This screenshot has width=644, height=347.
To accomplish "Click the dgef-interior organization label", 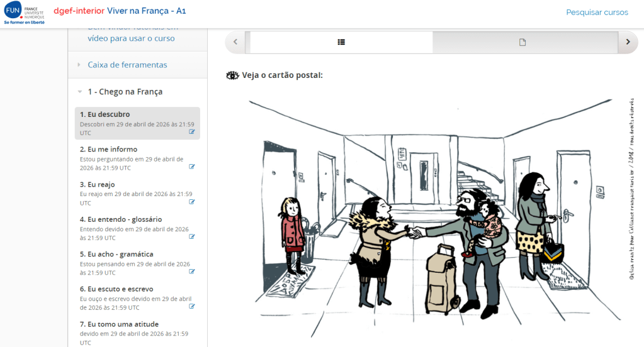I will tap(79, 11).
